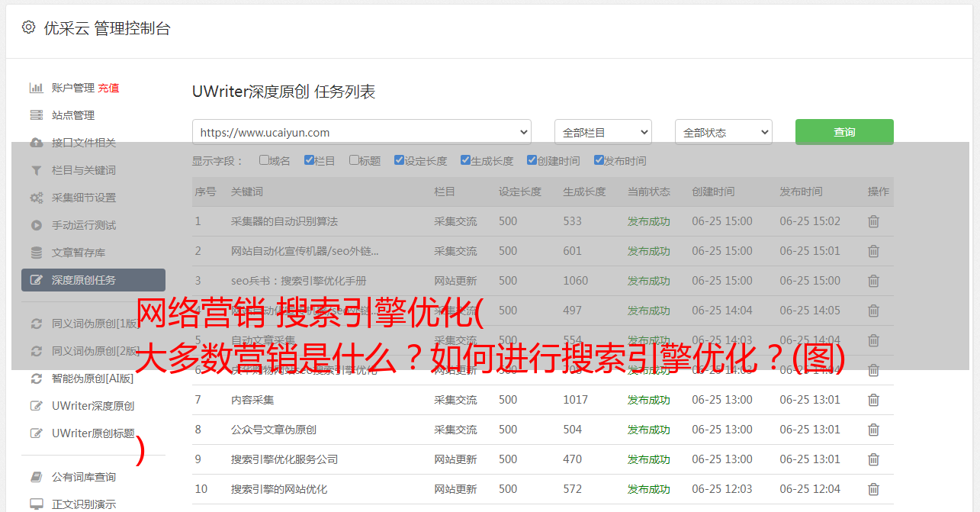The image size is (980, 512).
Task: Click the book icon for 公有词库查询
Action: click(x=36, y=477)
